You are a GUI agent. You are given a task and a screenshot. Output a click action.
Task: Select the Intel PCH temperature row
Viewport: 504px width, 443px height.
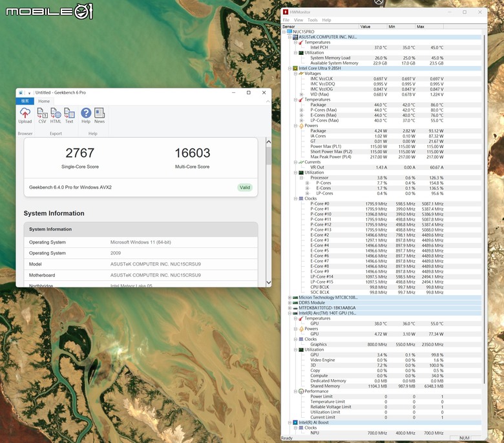coord(382,48)
